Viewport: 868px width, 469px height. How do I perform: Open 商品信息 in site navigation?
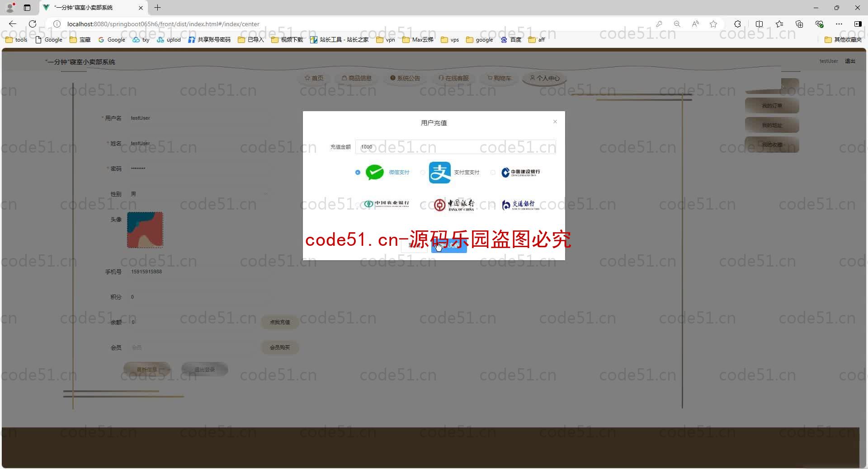pyautogui.click(x=357, y=78)
